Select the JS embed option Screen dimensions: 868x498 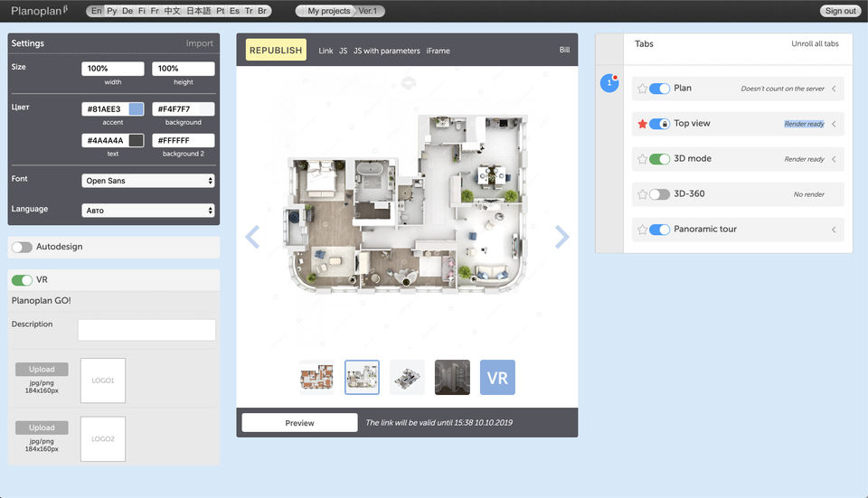(x=344, y=51)
